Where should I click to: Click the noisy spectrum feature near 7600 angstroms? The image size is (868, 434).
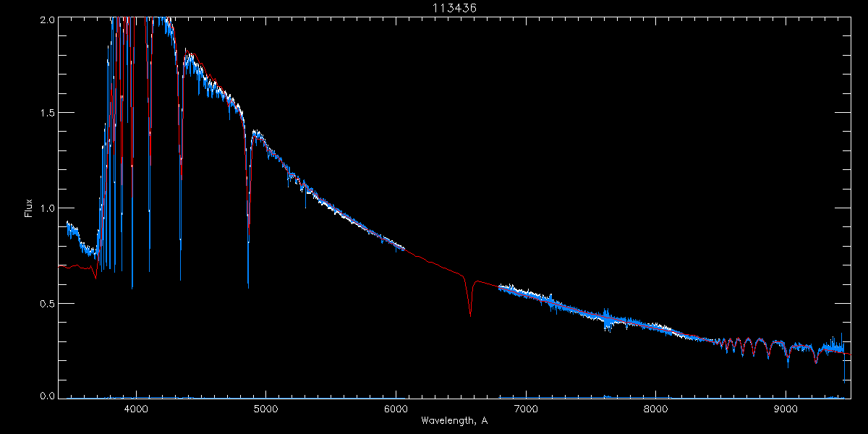608,318
